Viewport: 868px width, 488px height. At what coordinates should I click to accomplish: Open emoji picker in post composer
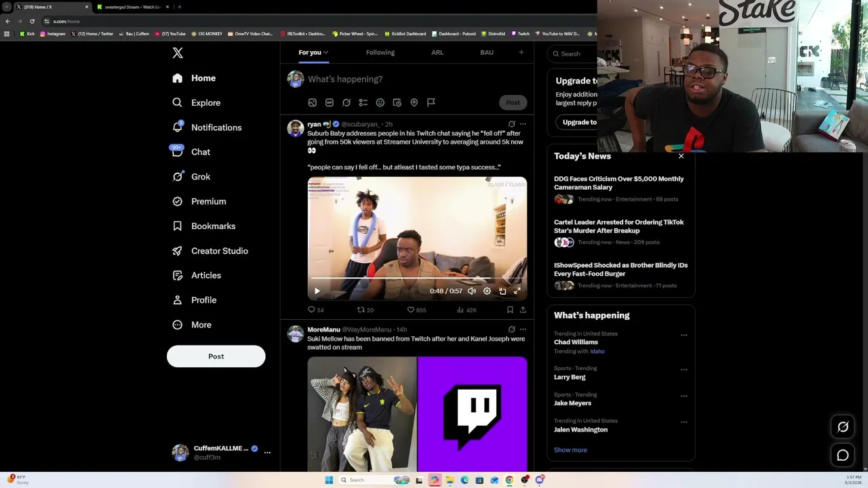[x=380, y=102]
